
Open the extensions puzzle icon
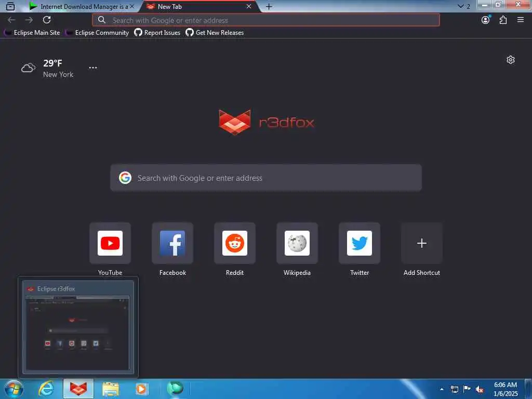(503, 20)
